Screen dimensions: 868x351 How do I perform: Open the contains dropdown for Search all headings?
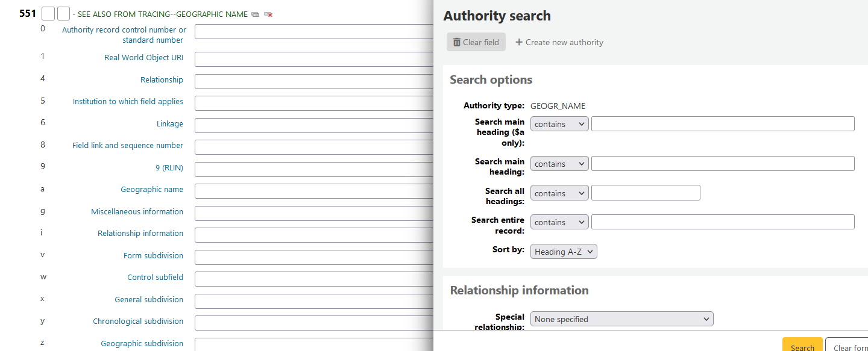coord(559,193)
